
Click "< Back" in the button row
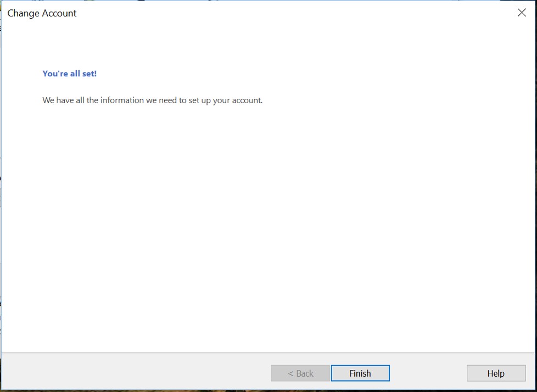tap(300, 373)
